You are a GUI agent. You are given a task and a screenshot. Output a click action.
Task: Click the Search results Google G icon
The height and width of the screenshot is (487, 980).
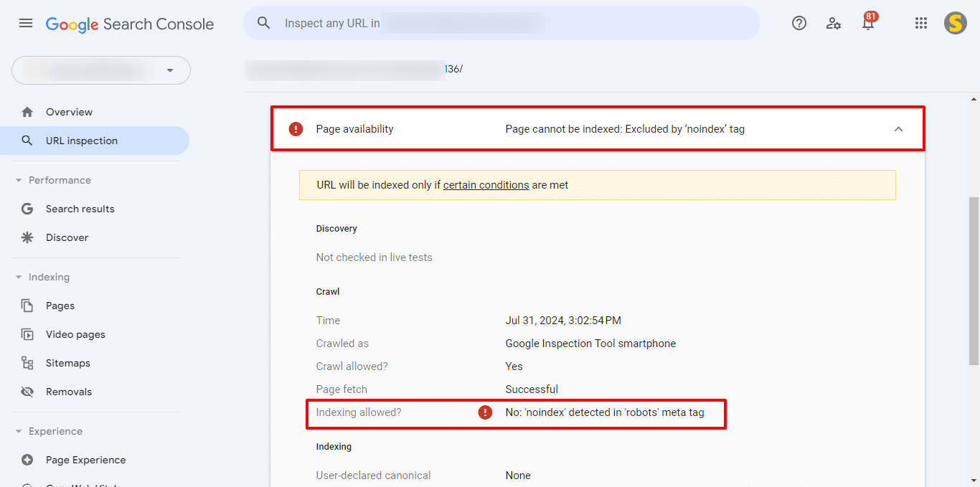point(27,209)
